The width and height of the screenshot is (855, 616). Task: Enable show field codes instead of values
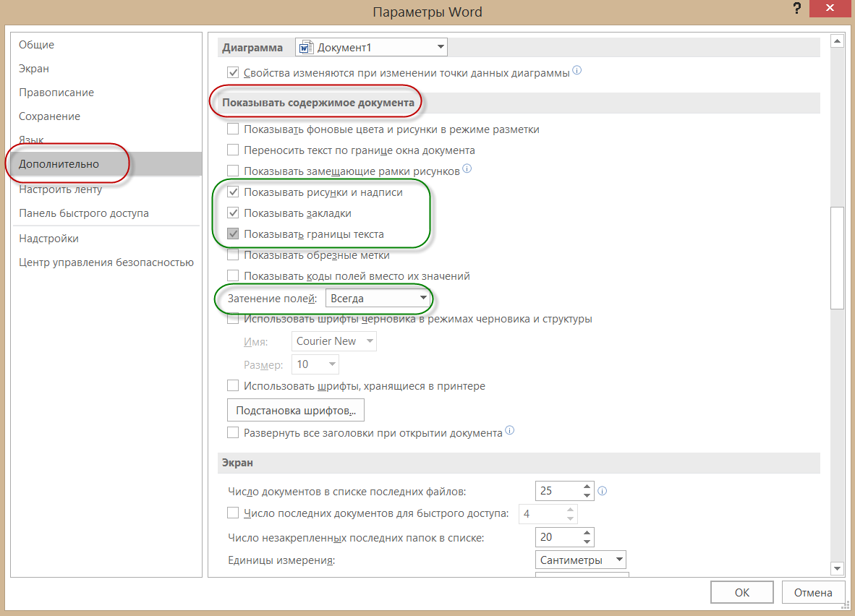(x=233, y=276)
